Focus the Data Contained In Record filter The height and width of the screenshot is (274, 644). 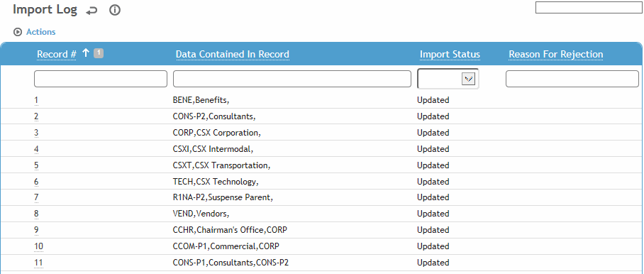tap(292, 79)
